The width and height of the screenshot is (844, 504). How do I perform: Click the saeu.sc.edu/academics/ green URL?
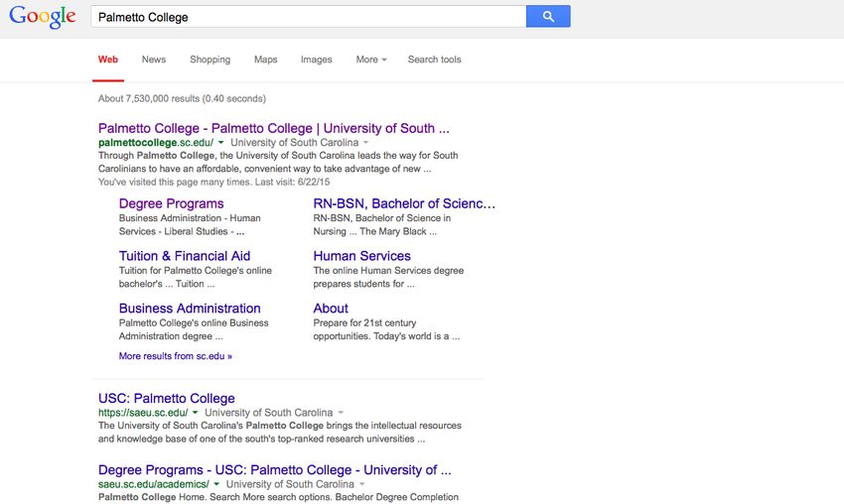[x=153, y=484]
